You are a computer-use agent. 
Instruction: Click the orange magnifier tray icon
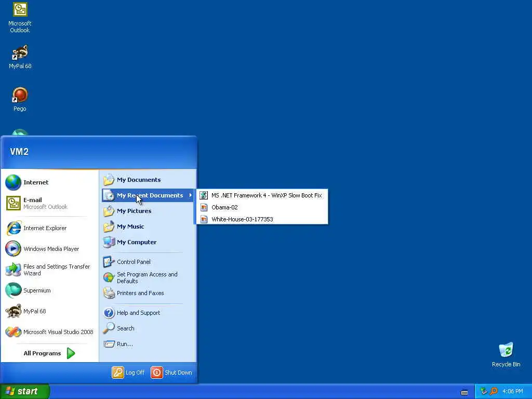click(494, 391)
